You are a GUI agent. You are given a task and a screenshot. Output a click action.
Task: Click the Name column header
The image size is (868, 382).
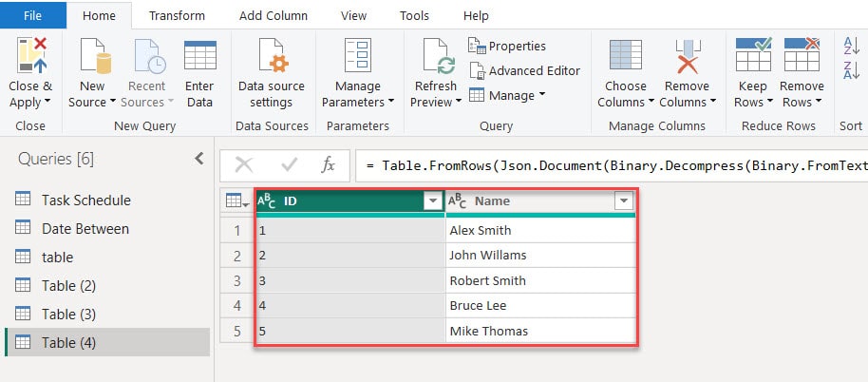point(541,201)
